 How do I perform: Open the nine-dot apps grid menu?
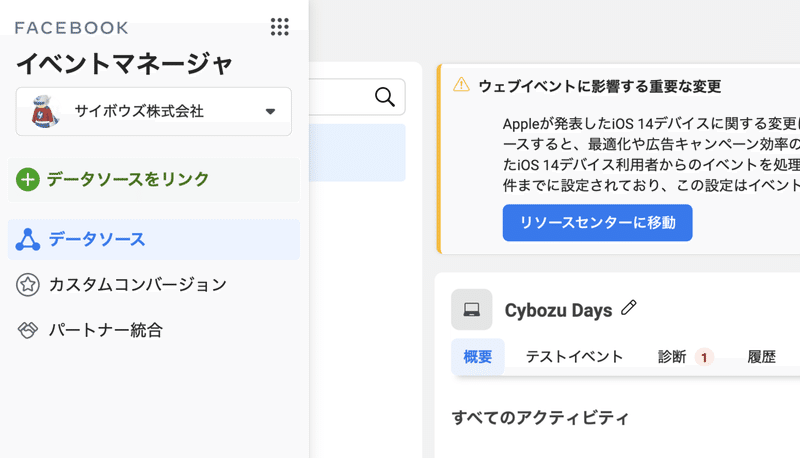coord(280,27)
